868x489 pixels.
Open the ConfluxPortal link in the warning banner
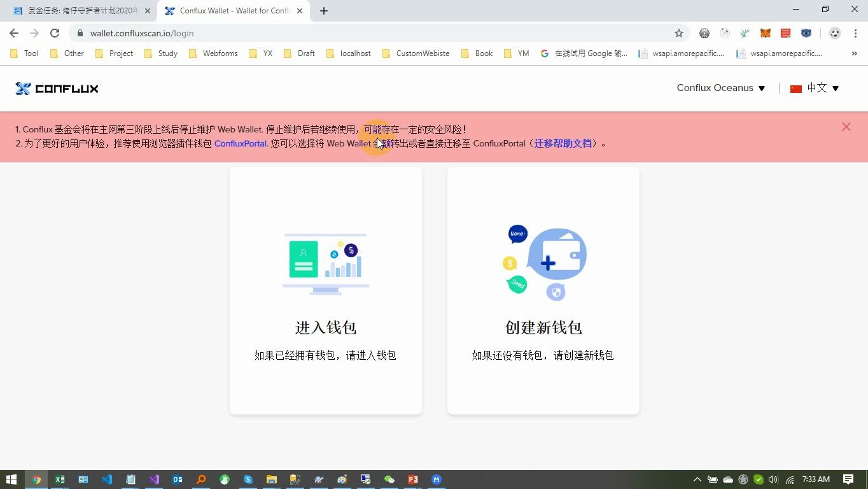[x=241, y=143]
